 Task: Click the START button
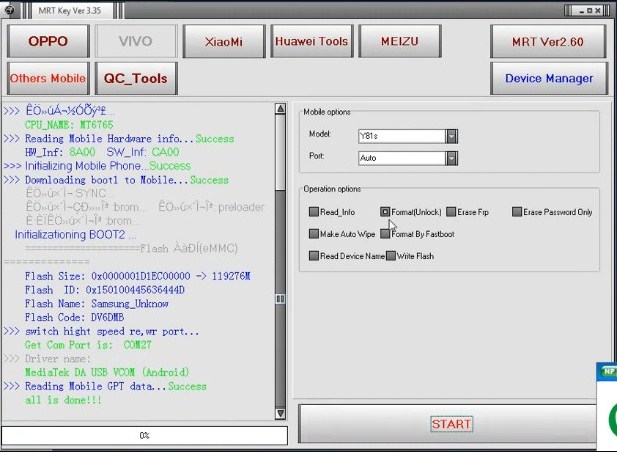(x=451, y=424)
